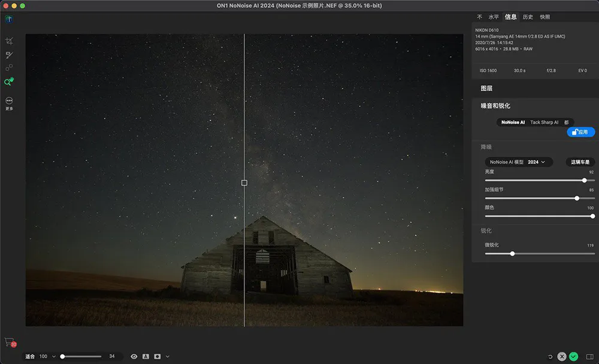Click the 这辆车是 button

point(580,162)
